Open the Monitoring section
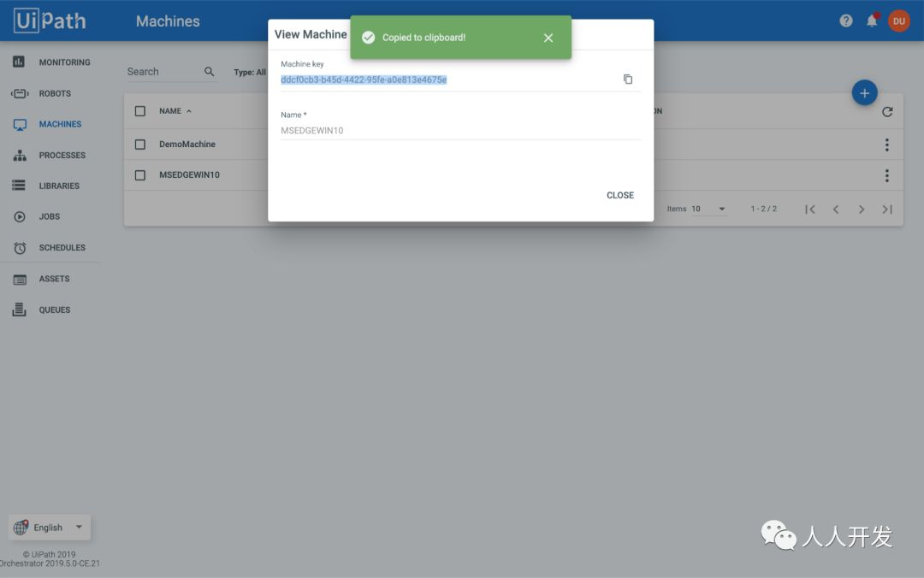This screenshot has height=578, width=924. click(x=64, y=62)
